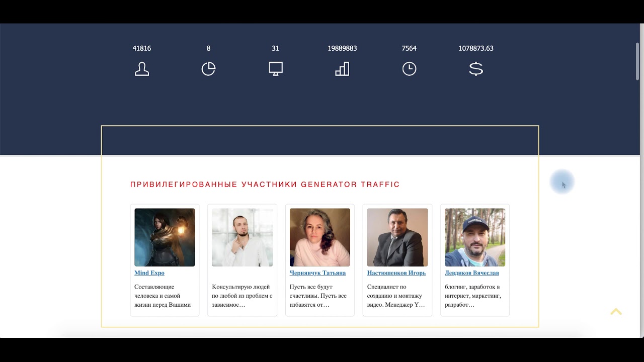Click description 'блогинг, заработок в интернет, маркетинг'
Viewport: 644px width, 362px height.
tap(473, 296)
